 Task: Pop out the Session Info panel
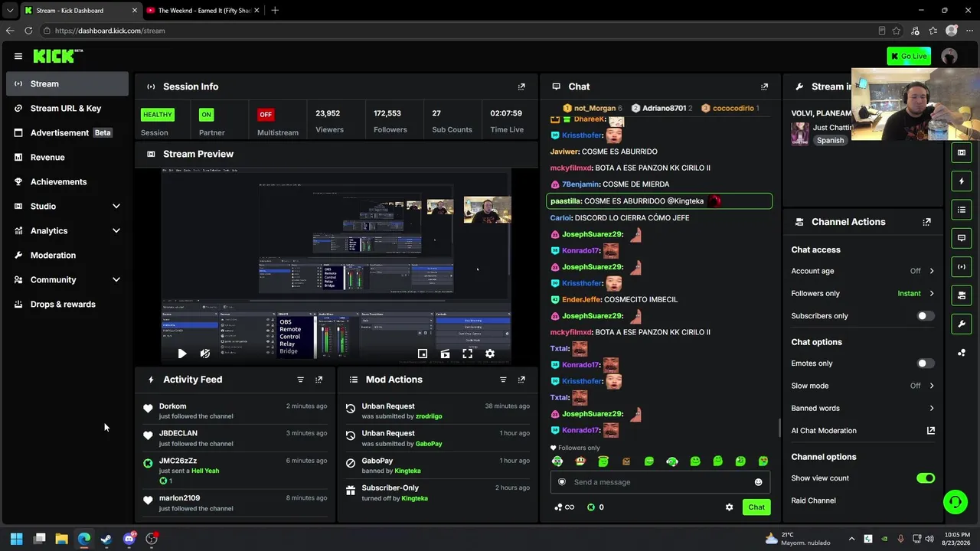[x=521, y=86]
